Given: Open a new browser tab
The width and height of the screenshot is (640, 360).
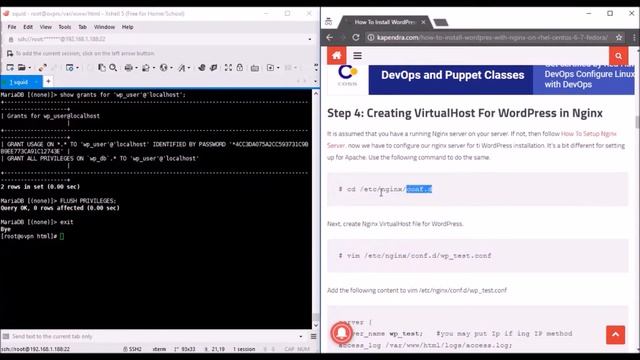Looking at the screenshot, I should [441, 22].
